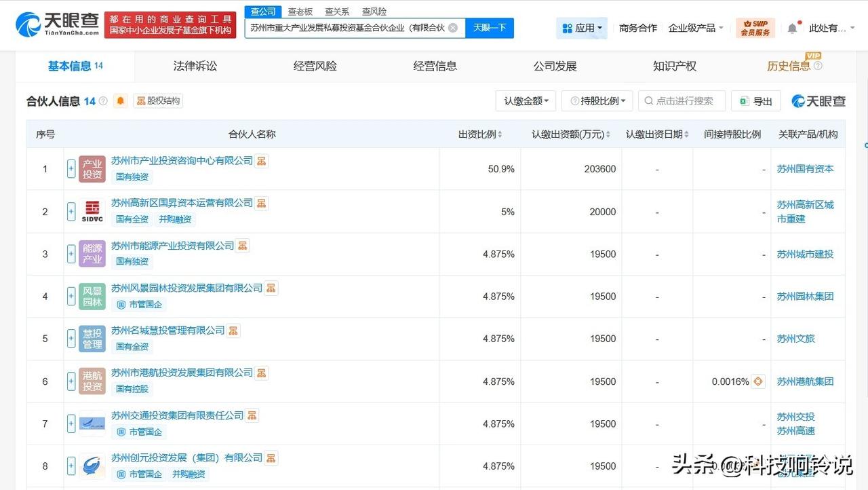Click the 港航投资 logo thumbnail in row 6
Screen dimensions: 868x490
(92, 381)
